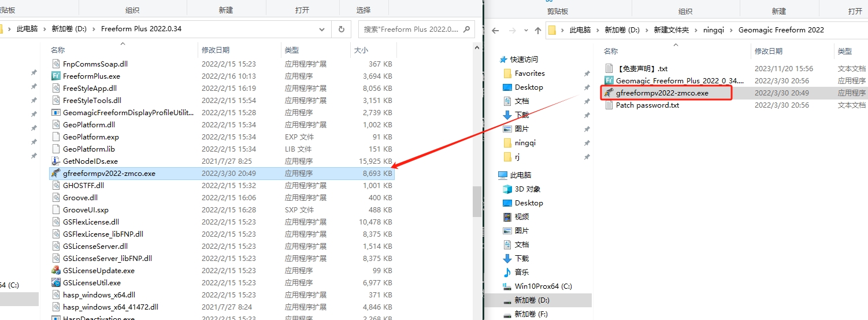Select GSLicenseUpdate.exe icon
Viewport: 868px width, 320px height.
(x=56, y=270)
